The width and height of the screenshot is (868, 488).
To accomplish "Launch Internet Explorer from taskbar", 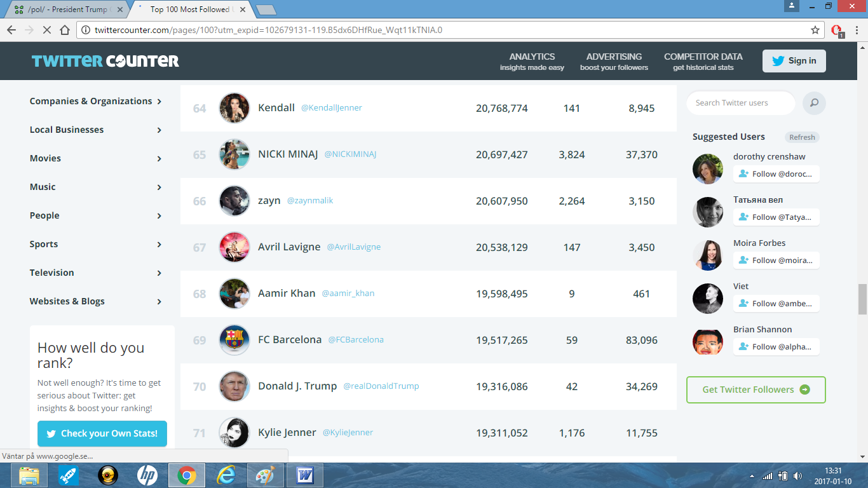I will (x=226, y=475).
